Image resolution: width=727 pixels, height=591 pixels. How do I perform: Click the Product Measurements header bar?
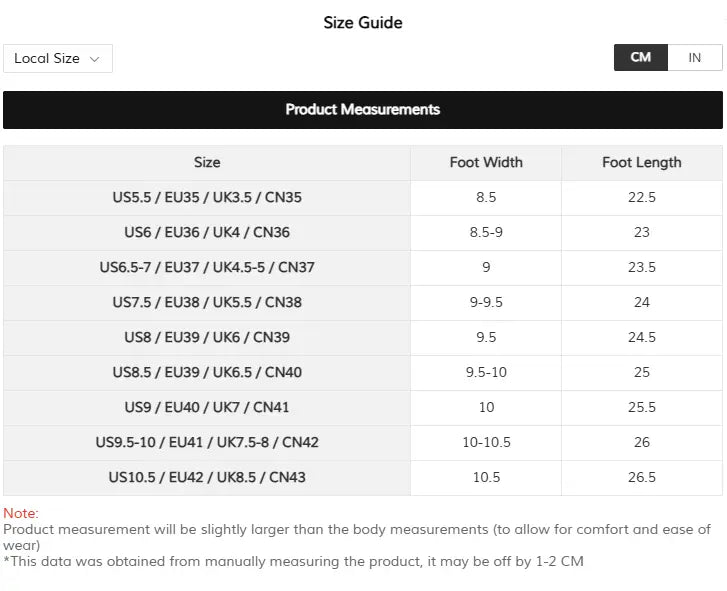pos(363,110)
